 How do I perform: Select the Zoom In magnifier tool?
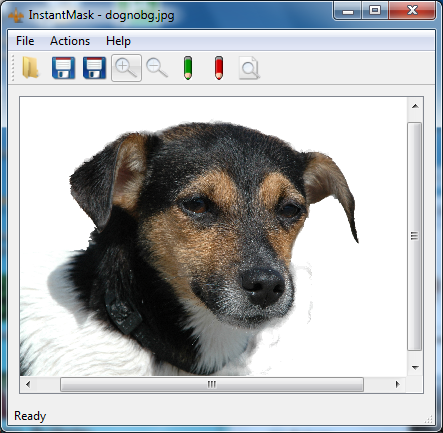(126, 68)
